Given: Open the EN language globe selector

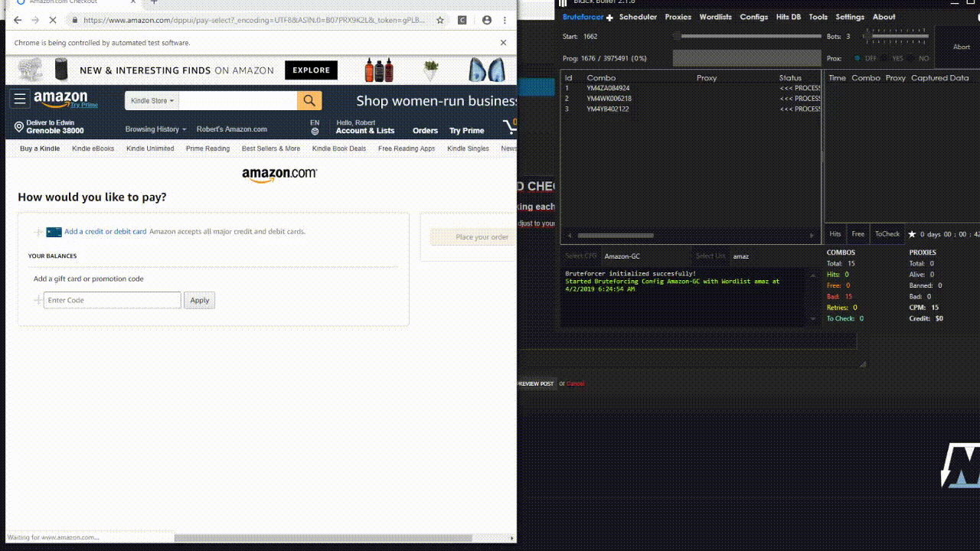Looking at the screenshot, I should pyautogui.click(x=315, y=127).
